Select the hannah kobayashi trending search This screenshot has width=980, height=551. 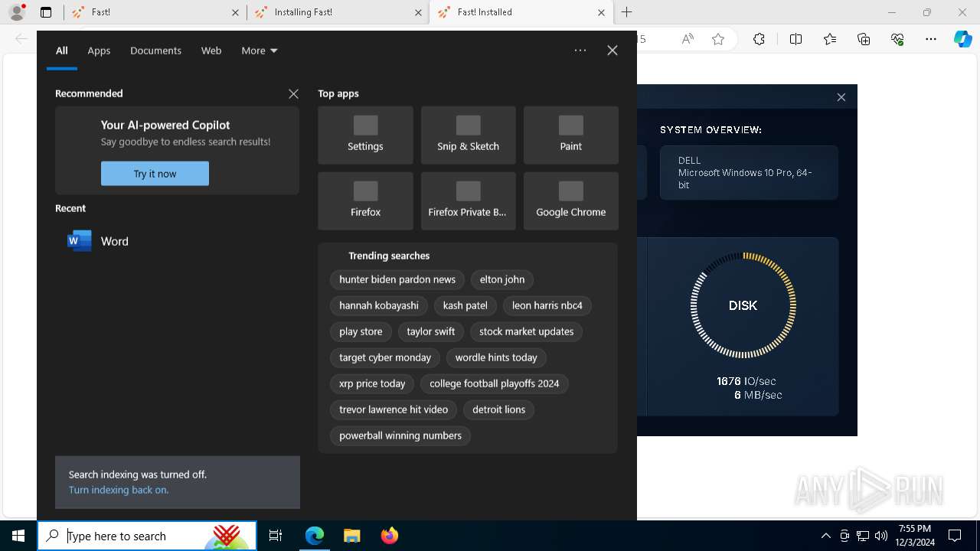(379, 305)
